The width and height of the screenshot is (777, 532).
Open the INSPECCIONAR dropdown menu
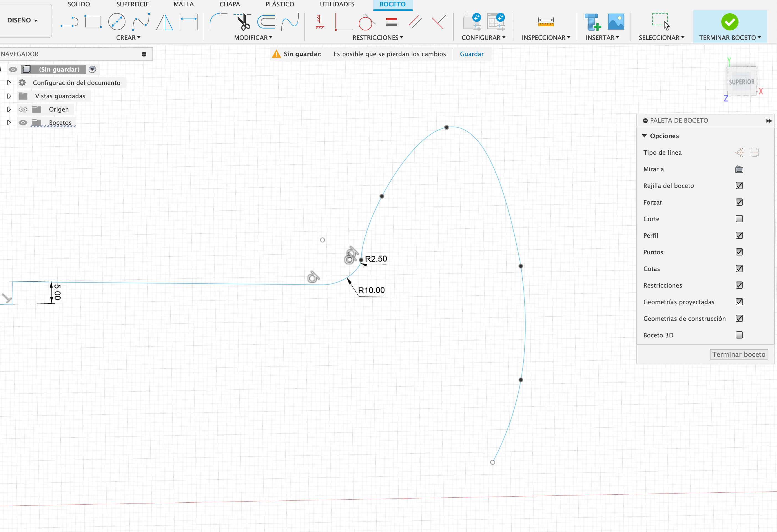546,38
